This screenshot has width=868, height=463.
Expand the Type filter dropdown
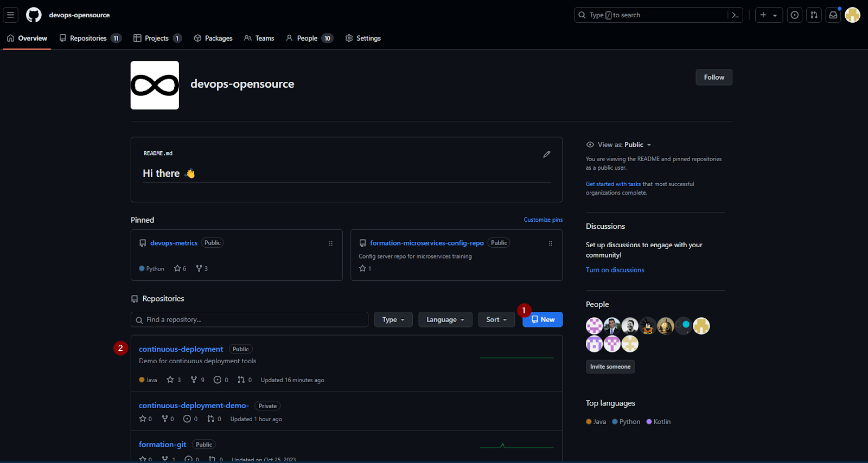[x=393, y=319]
